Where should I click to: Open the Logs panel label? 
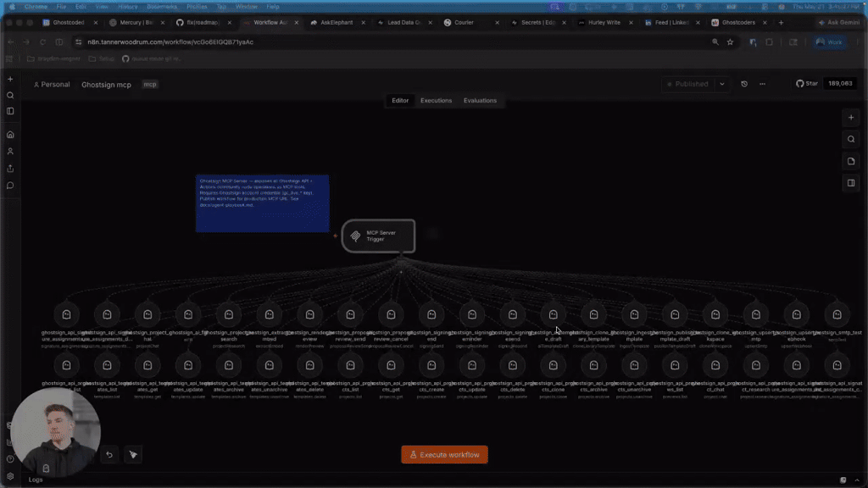coord(36,480)
